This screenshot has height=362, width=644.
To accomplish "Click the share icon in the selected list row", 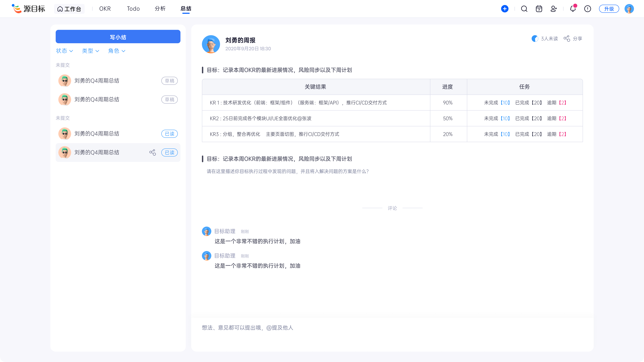I will (152, 152).
